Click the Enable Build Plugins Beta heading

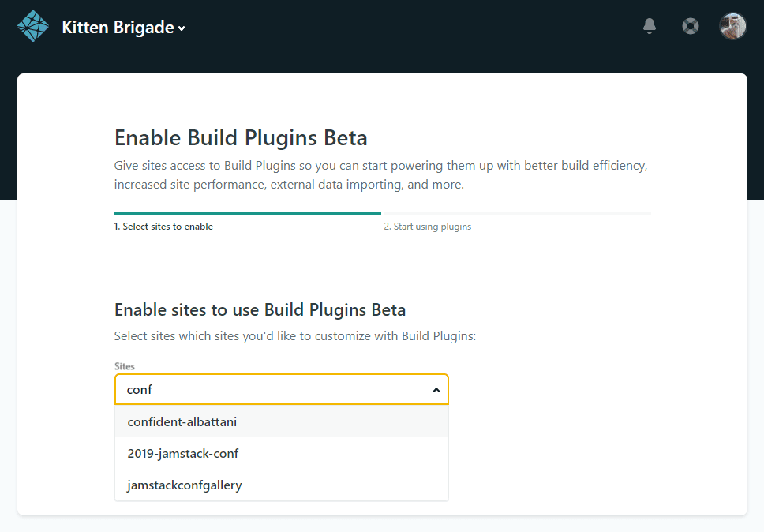tap(241, 138)
